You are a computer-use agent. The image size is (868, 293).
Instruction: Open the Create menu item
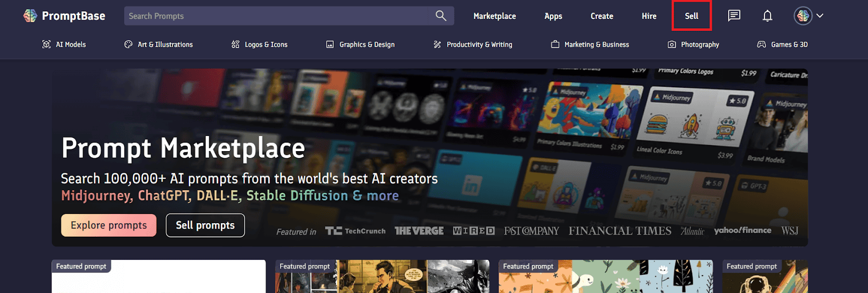click(x=602, y=16)
